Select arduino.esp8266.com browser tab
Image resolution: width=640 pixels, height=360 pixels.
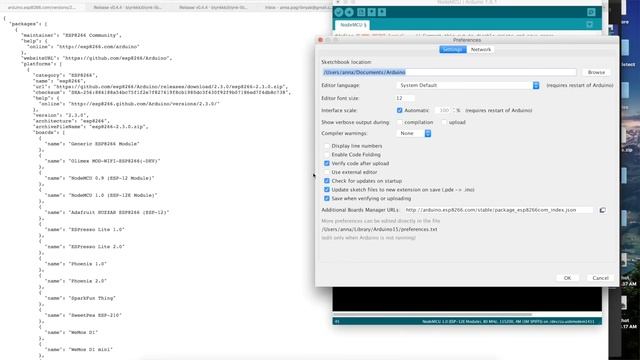[x=42, y=7]
